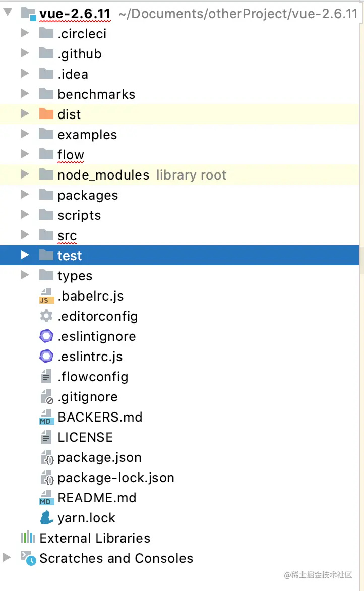This screenshot has height=591, width=364.
Task: Expand the src folder arrow
Action: click(x=25, y=235)
